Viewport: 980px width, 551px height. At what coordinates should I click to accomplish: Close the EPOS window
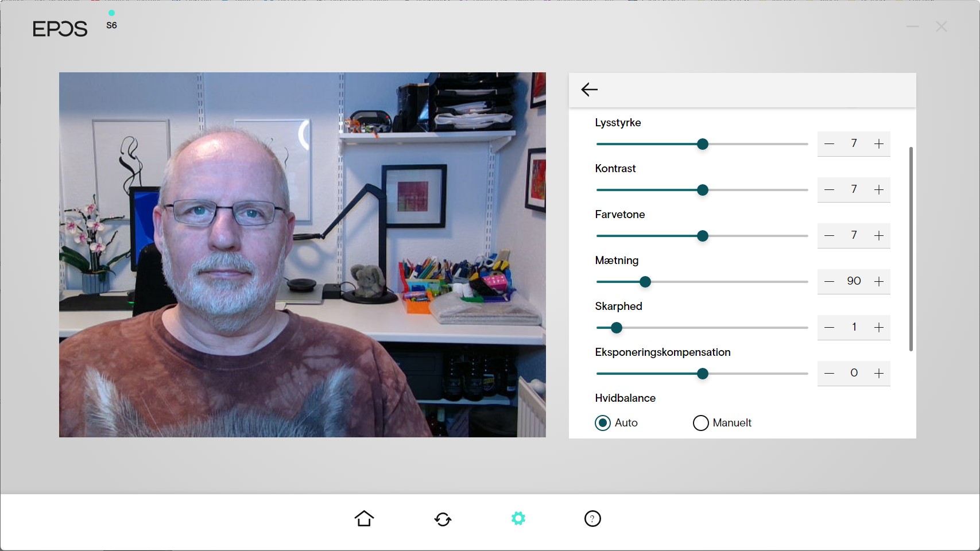pos(942,26)
